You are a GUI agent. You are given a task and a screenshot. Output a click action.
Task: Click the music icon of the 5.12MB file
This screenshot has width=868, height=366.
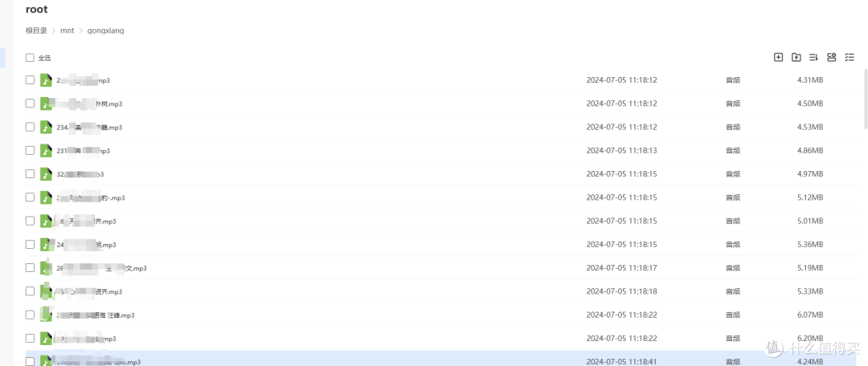[46, 197]
